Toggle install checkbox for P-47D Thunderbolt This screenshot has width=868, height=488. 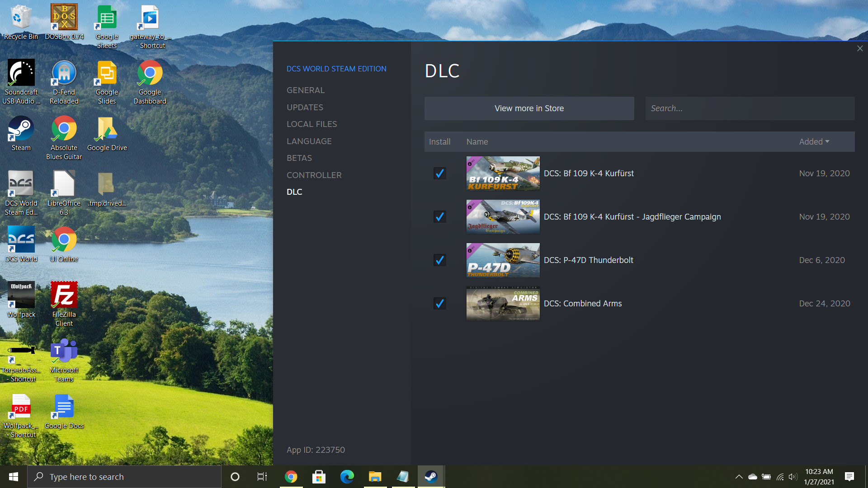pos(439,260)
